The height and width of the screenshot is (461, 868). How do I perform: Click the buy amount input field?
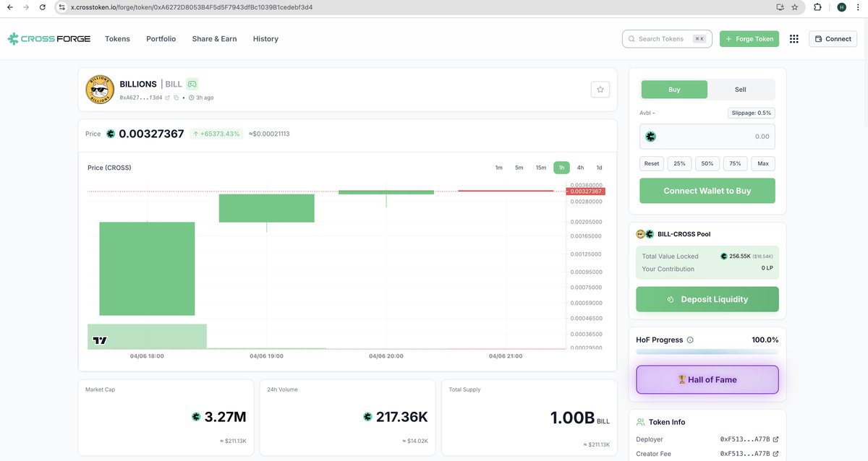click(707, 137)
